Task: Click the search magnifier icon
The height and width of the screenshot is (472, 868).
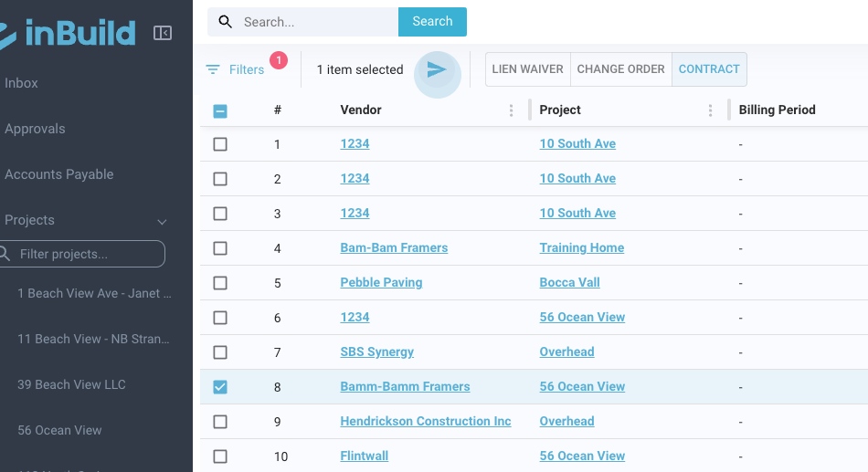Action: 226,22
